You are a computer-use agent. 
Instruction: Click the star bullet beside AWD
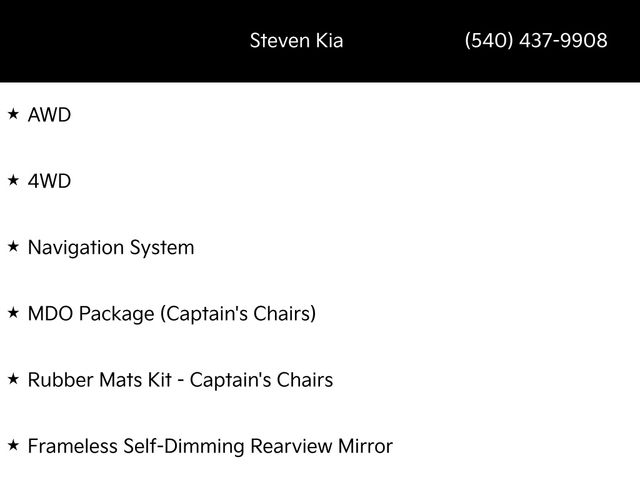13,114
